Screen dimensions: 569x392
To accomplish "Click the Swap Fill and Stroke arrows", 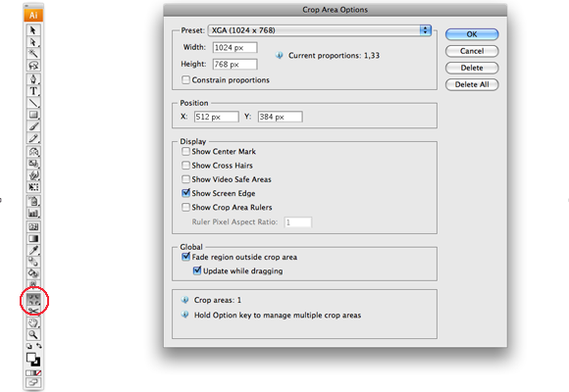I will click(x=38, y=346).
